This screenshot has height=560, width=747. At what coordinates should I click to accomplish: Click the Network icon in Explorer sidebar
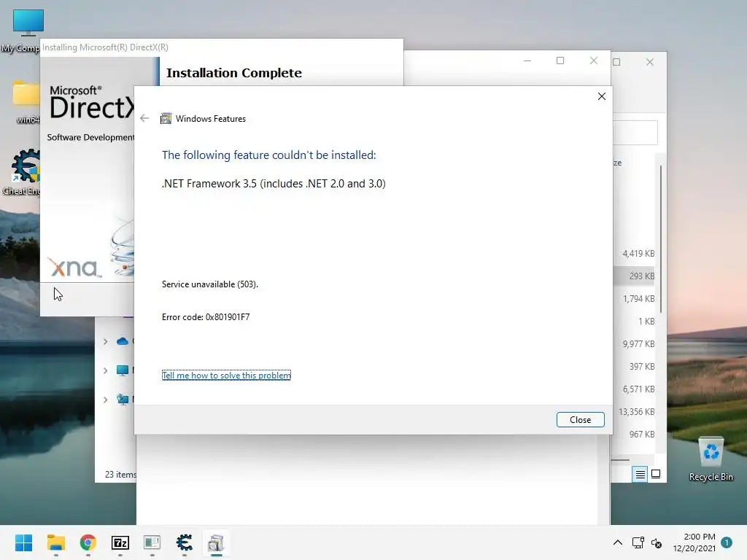pyautogui.click(x=123, y=400)
